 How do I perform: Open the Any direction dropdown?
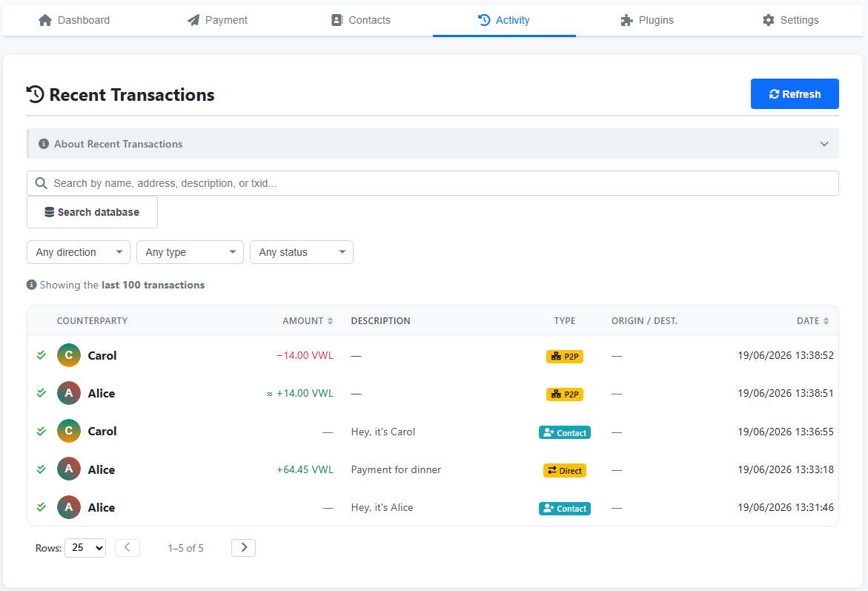pos(79,252)
